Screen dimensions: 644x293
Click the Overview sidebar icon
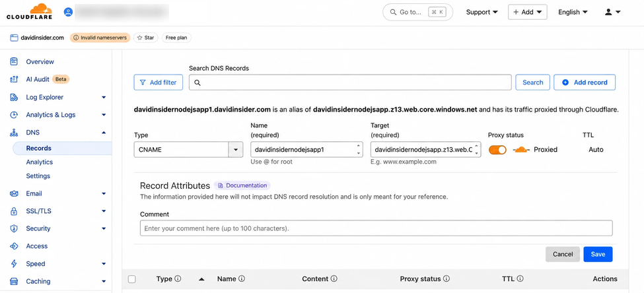pyautogui.click(x=14, y=61)
